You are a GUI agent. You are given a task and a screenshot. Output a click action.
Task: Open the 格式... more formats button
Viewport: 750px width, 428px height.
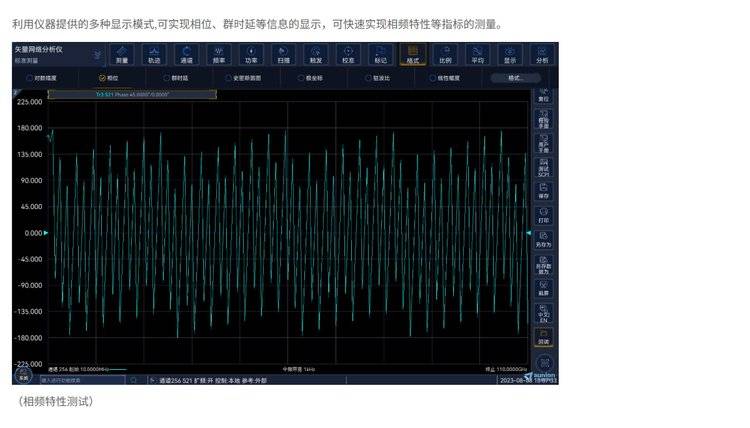click(515, 77)
